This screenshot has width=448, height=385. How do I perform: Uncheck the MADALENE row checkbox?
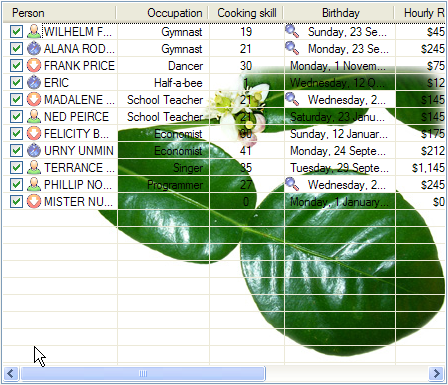(x=16, y=100)
